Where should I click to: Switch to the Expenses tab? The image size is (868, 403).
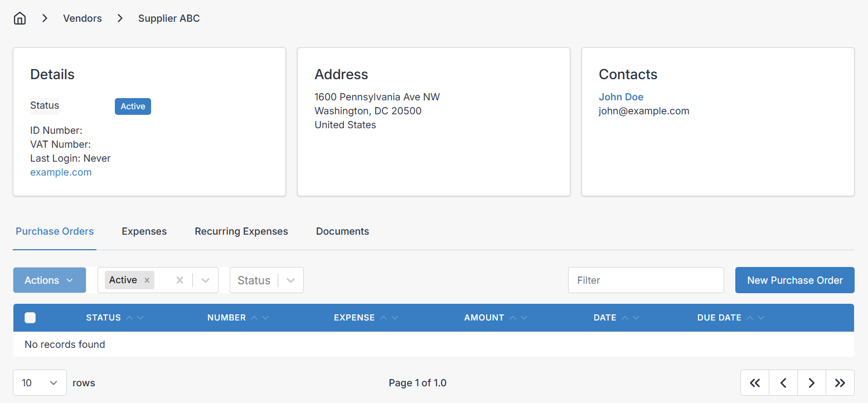point(144,231)
